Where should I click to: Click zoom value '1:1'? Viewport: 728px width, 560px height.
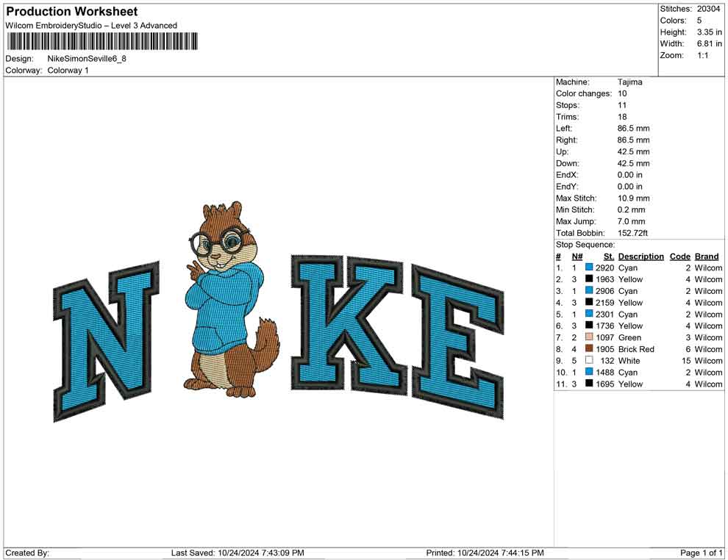click(x=703, y=55)
